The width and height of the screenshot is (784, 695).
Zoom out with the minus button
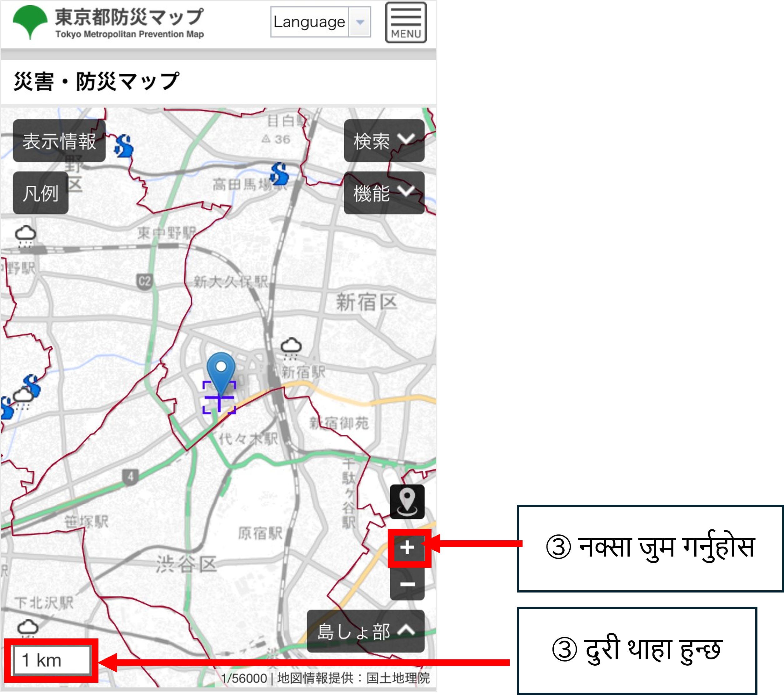407,584
